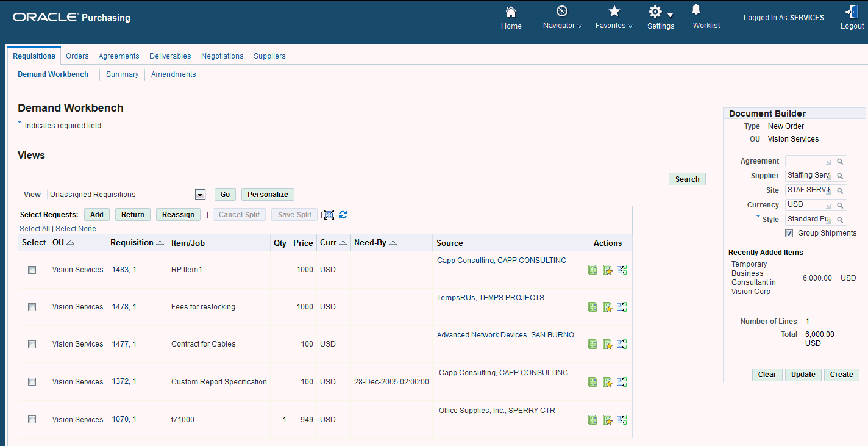Click the Favorites star icon
This screenshot has height=446, width=868.
click(614, 11)
